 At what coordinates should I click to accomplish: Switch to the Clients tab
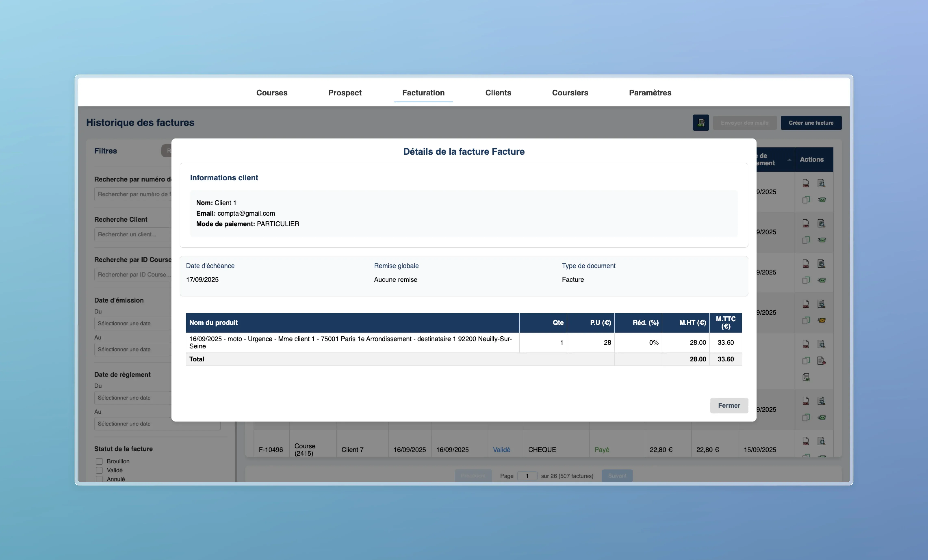tap(498, 93)
